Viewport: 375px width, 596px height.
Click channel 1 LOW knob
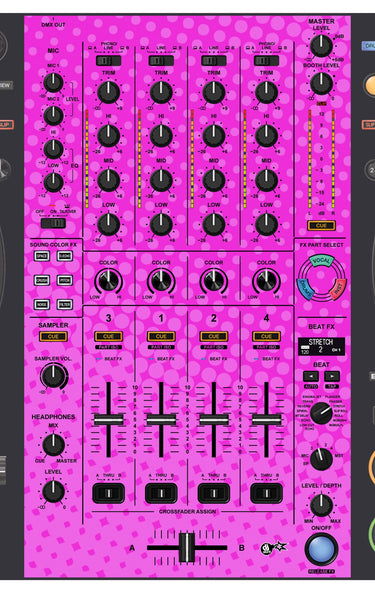pyautogui.click(x=161, y=224)
